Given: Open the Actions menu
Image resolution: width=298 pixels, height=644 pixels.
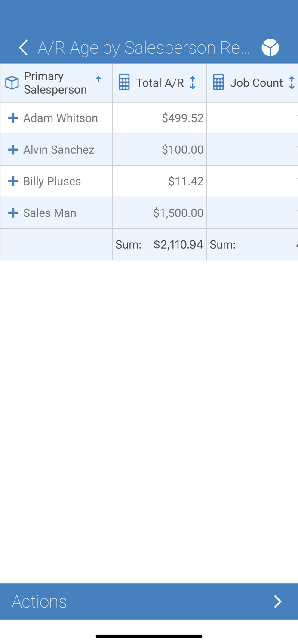Looking at the screenshot, I should point(39,601).
